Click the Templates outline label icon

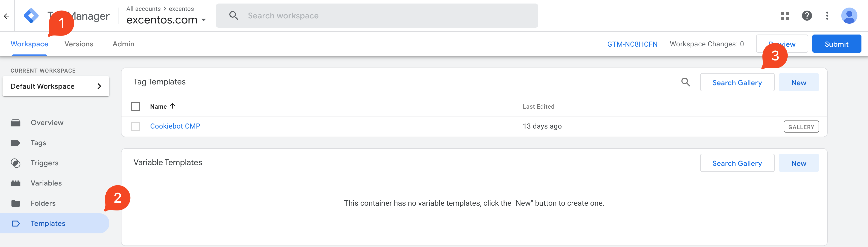pyautogui.click(x=16, y=223)
